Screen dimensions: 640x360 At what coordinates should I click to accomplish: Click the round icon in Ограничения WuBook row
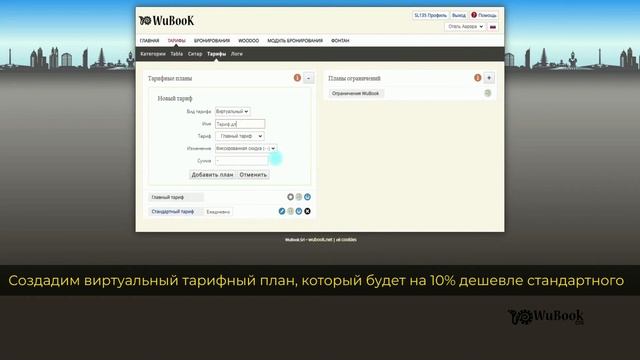tap(487, 93)
